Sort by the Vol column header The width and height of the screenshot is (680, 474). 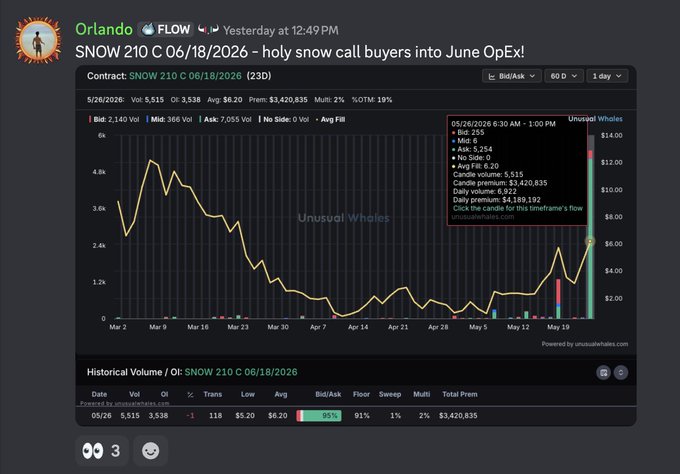point(134,394)
